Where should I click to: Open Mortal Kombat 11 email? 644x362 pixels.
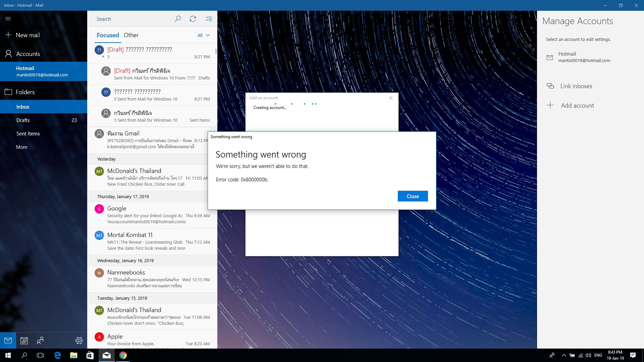(152, 242)
